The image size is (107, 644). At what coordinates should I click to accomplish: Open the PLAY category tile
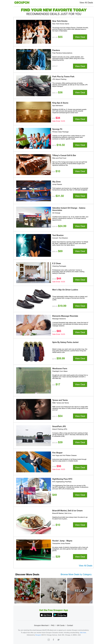pos(53,591)
